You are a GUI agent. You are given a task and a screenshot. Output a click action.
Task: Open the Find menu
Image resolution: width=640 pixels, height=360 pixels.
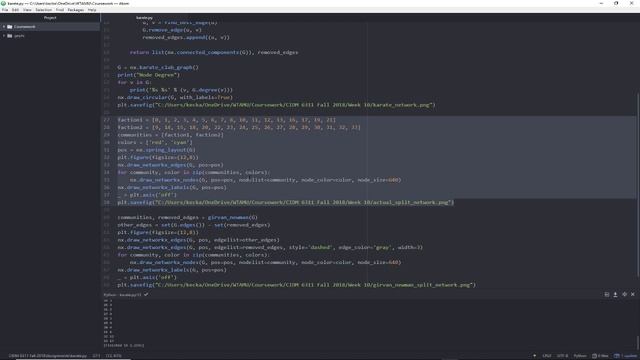60,10
